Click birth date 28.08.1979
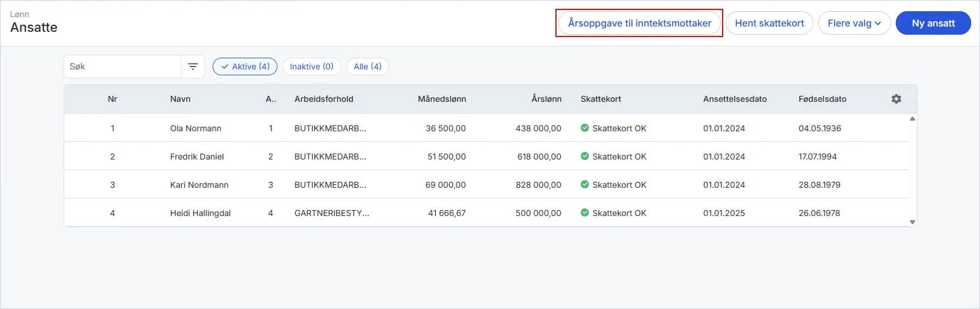Screen dimensions: 980x309 click(819, 185)
